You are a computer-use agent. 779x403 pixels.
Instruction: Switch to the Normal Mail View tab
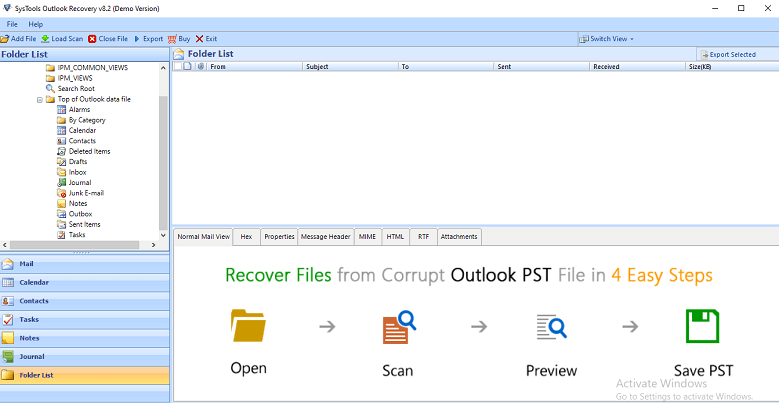click(204, 237)
